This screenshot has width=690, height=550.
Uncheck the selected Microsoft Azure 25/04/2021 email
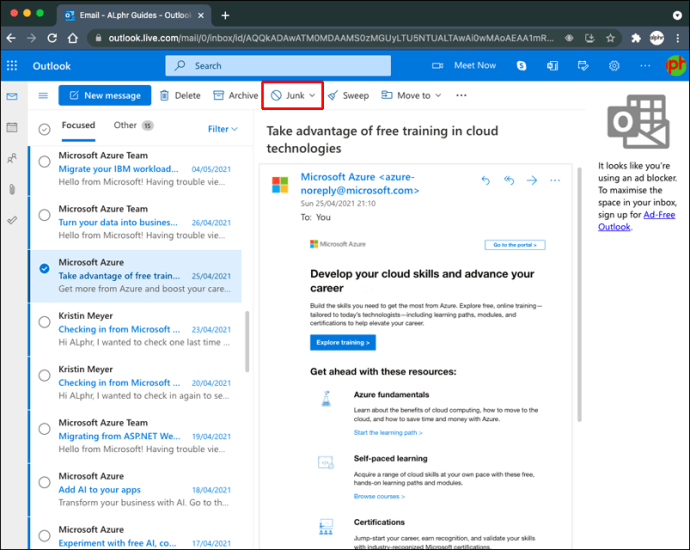44,268
